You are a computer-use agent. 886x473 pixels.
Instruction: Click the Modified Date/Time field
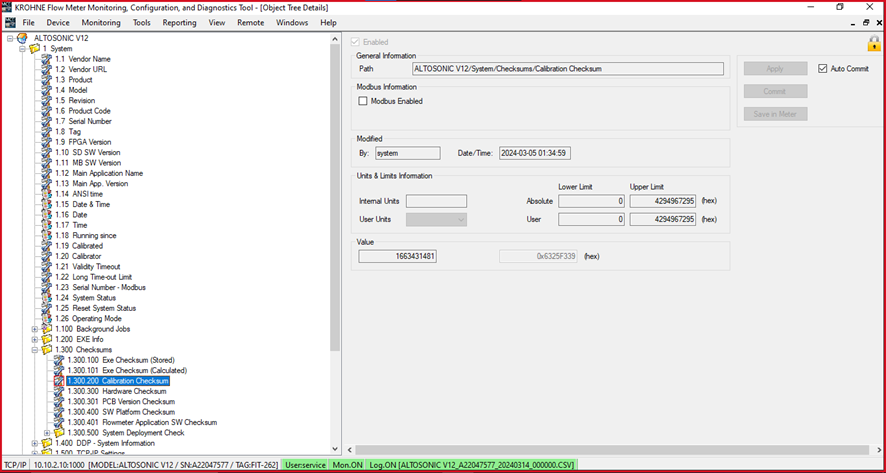pos(535,153)
